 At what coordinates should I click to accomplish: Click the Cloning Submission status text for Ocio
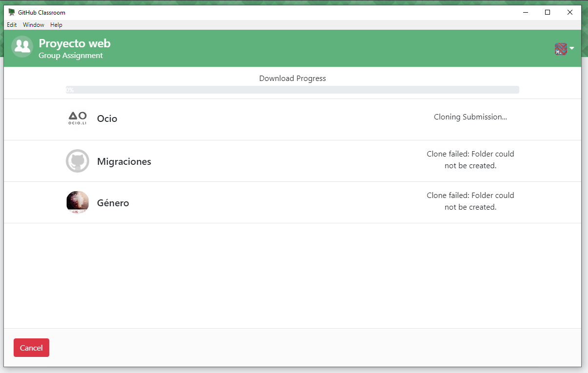(470, 117)
